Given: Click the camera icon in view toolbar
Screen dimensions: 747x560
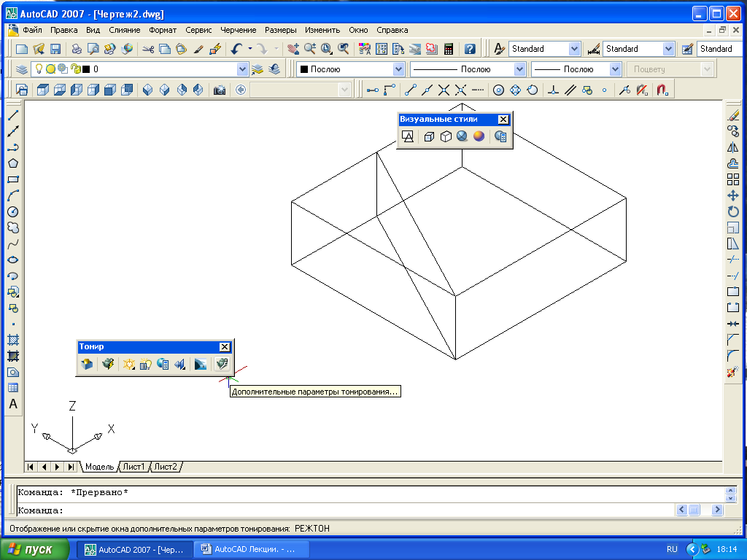Looking at the screenshot, I should (x=219, y=90).
